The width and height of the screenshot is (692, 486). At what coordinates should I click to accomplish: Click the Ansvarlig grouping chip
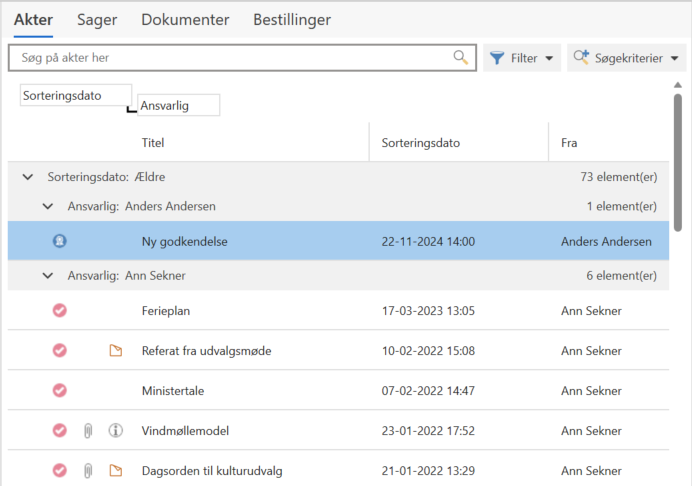coord(178,105)
